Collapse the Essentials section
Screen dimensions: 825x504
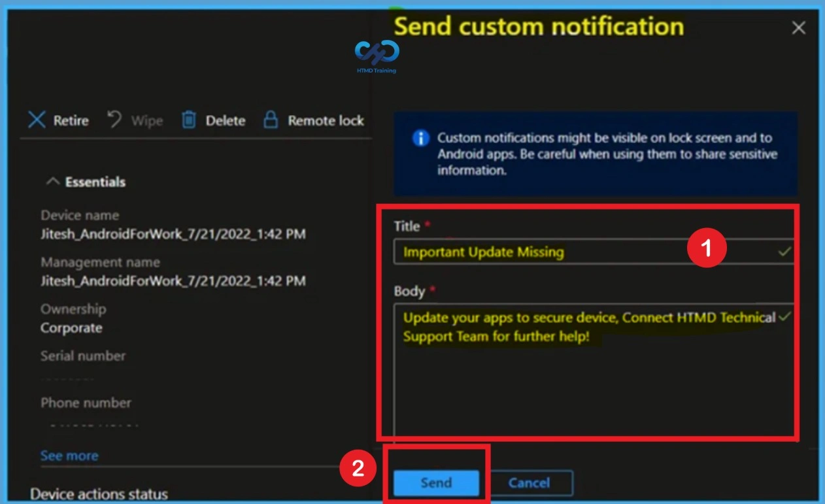53,182
